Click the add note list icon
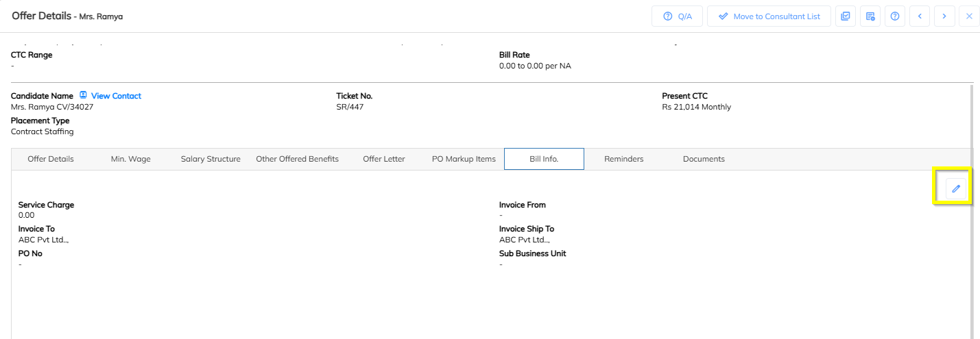 (x=870, y=16)
